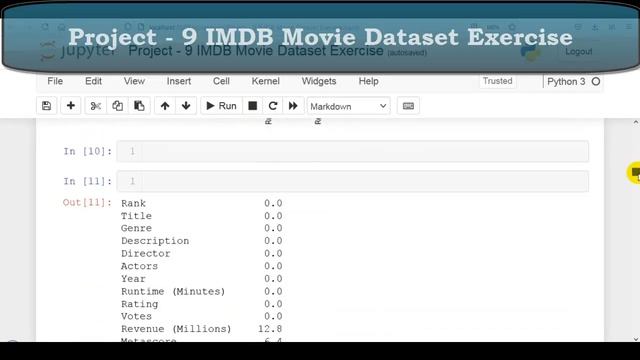This screenshot has width=640, height=360.
Task: Click the scrollbar down arrow
Action: click(x=636, y=339)
